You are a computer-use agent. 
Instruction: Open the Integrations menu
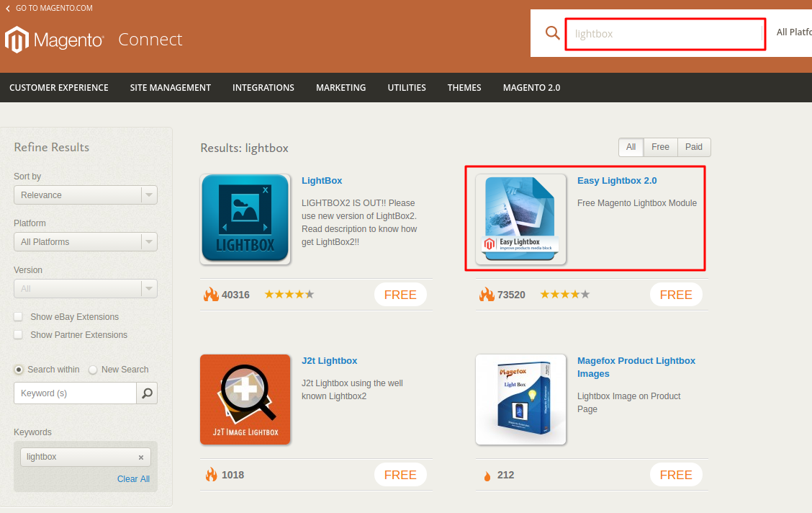263,88
